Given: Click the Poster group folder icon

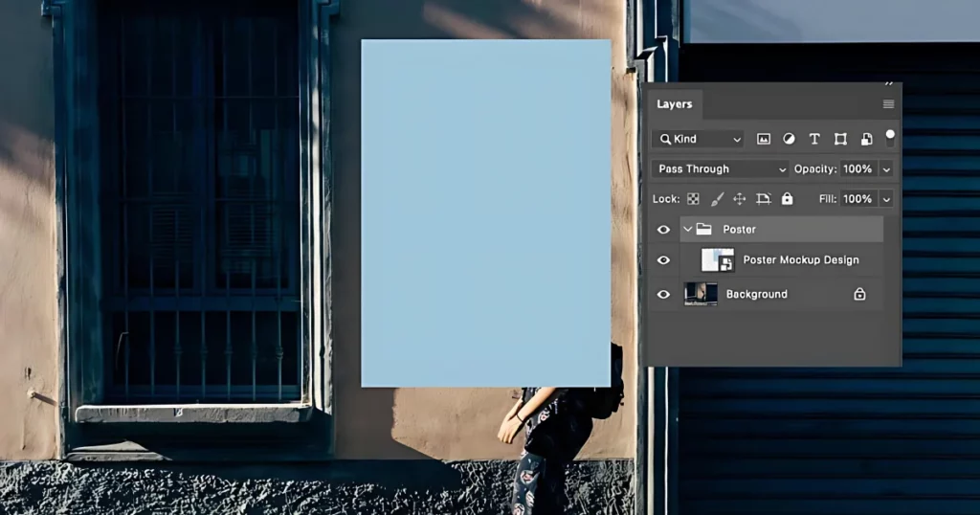Looking at the screenshot, I should [703, 229].
